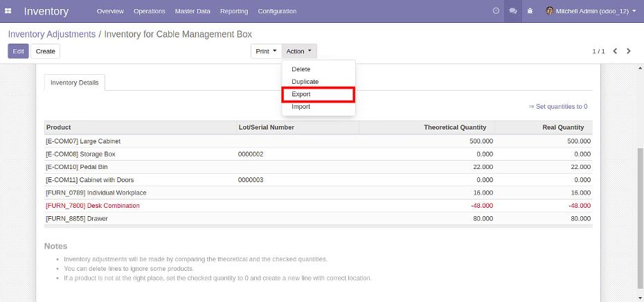Open the Desk Combination product row

(93, 206)
